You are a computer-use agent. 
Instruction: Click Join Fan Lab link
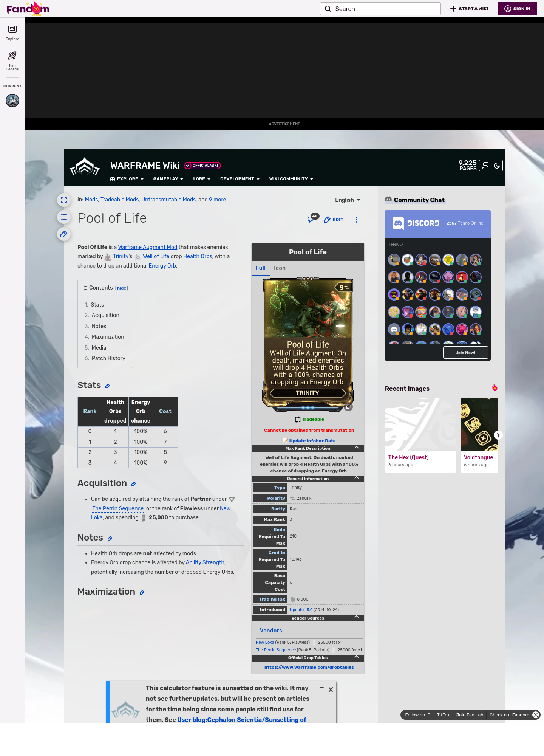point(470,715)
